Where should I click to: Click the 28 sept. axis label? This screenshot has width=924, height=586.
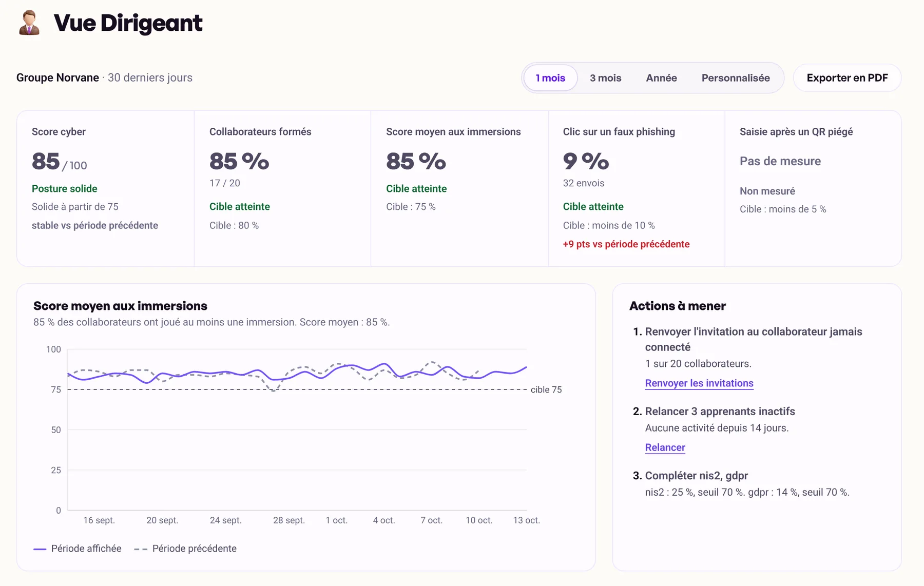click(289, 520)
